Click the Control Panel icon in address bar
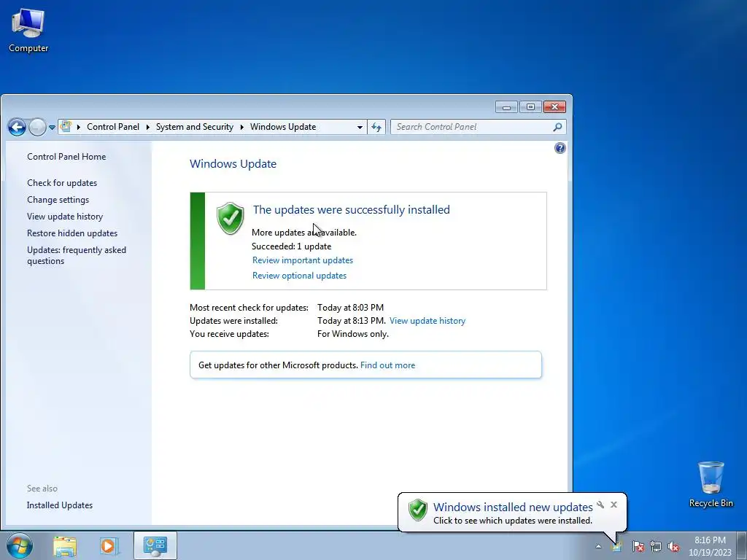747x560 pixels. [66, 127]
